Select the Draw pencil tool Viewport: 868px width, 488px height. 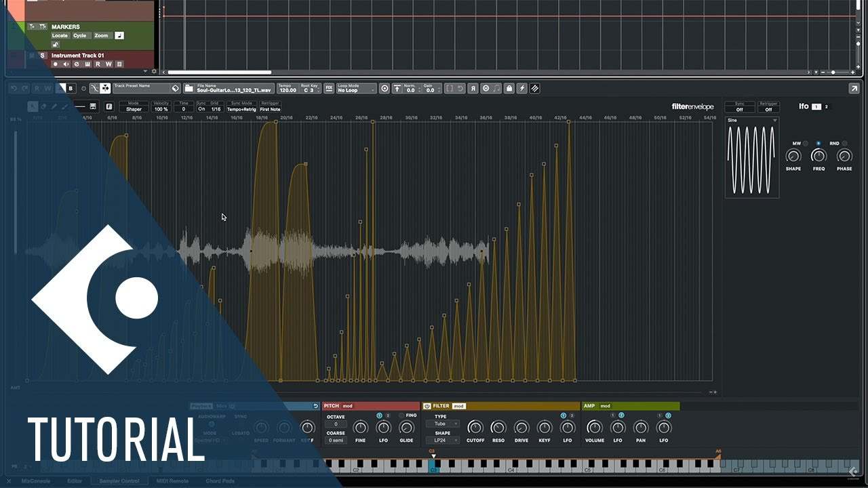pos(53,106)
